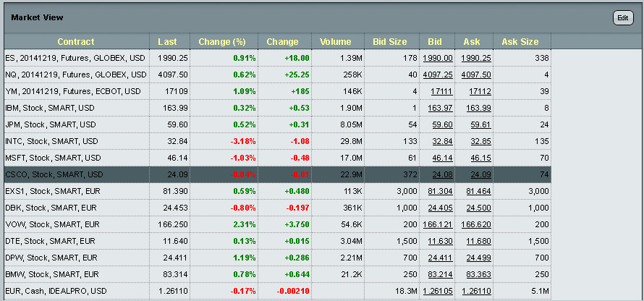Image resolution: width=644 pixels, height=301 pixels.
Task: Click the Contract column header
Action: [x=76, y=41]
